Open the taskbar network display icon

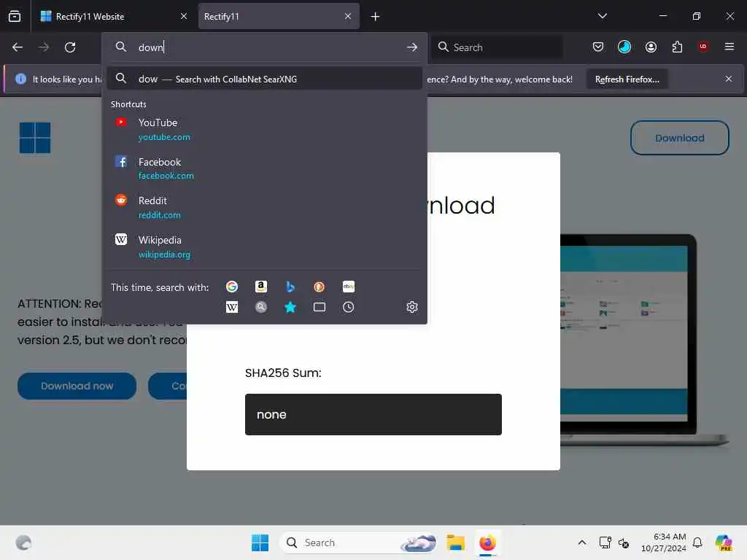(x=605, y=542)
